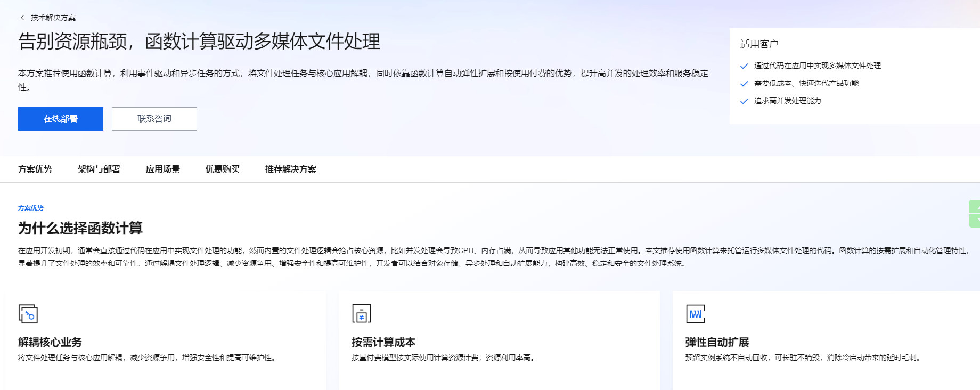Open the 技术解决方案 breadcrumb link
The height and width of the screenshot is (390, 980).
[x=53, y=18]
